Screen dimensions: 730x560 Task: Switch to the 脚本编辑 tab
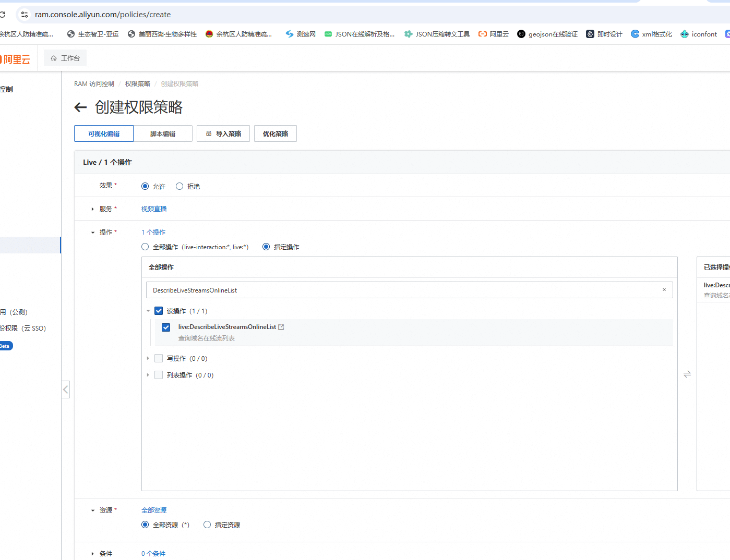(163, 133)
